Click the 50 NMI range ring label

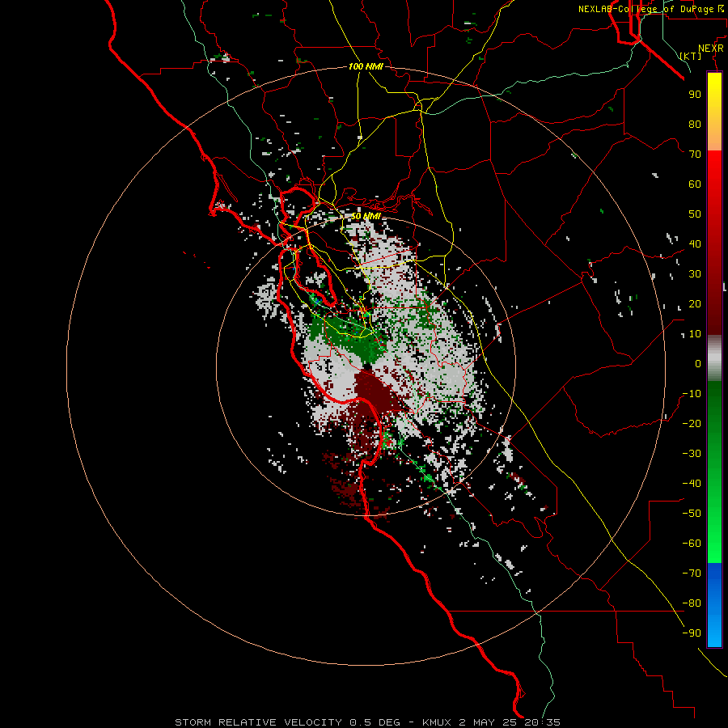pyautogui.click(x=366, y=216)
